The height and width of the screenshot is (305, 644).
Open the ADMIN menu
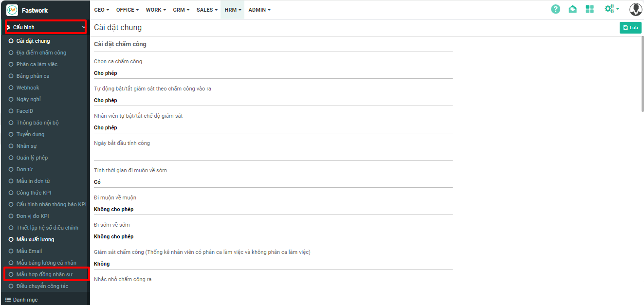[259, 10]
